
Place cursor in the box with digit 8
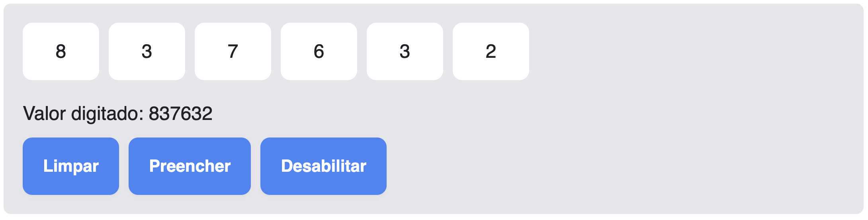click(61, 51)
